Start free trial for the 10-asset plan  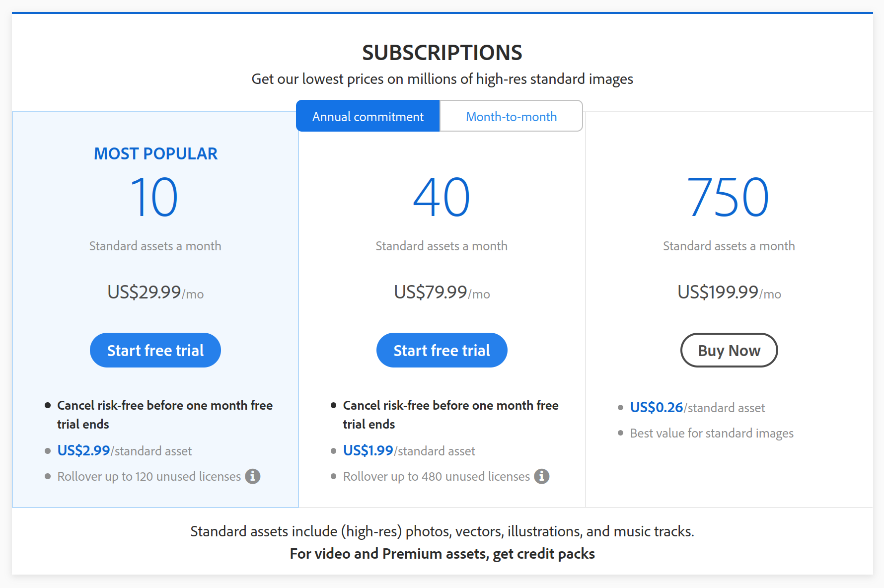coord(155,350)
